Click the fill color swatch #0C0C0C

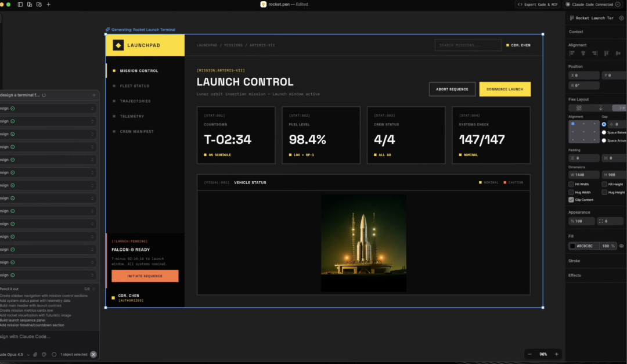[572, 246]
